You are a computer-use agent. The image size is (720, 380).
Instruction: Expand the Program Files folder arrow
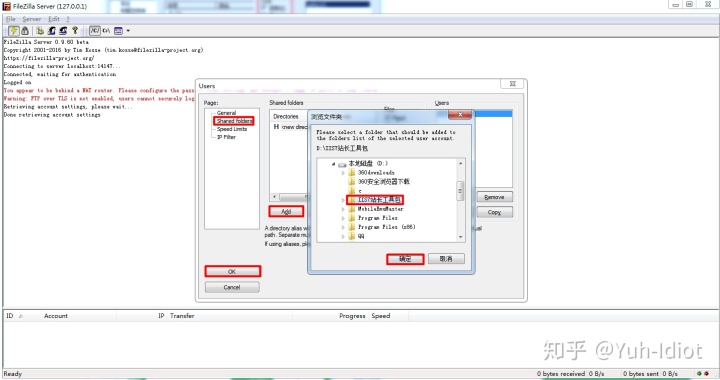pos(343,218)
